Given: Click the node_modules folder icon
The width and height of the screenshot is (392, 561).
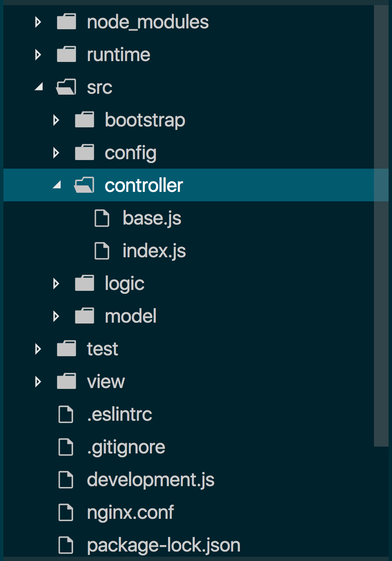Looking at the screenshot, I should click(x=66, y=22).
